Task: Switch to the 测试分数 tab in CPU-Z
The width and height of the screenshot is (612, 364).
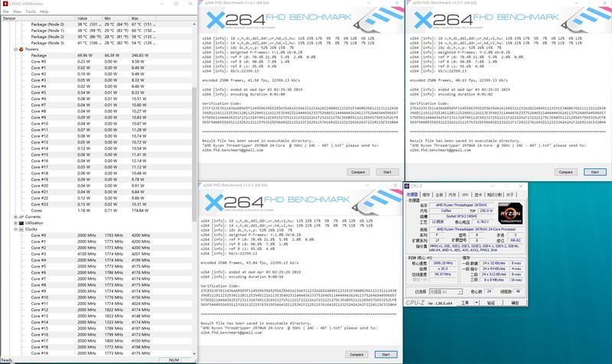Action: tap(494, 194)
